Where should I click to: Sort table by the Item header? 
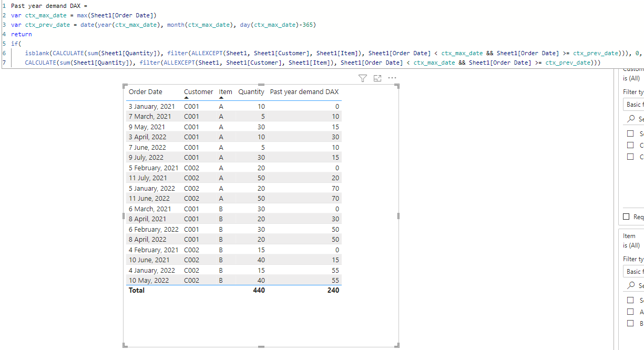(x=226, y=91)
